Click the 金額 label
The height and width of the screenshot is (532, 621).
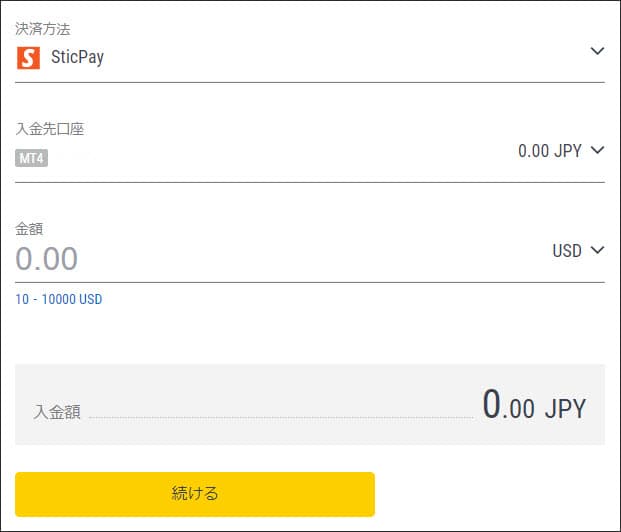click(29, 229)
